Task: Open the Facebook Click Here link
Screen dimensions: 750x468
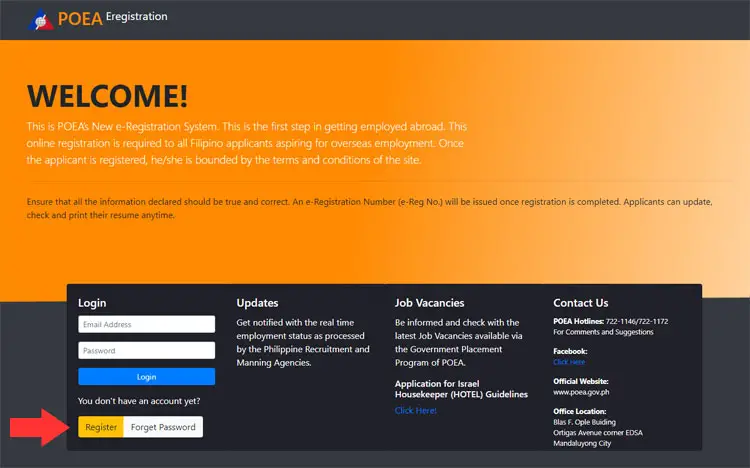Action: (569, 362)
